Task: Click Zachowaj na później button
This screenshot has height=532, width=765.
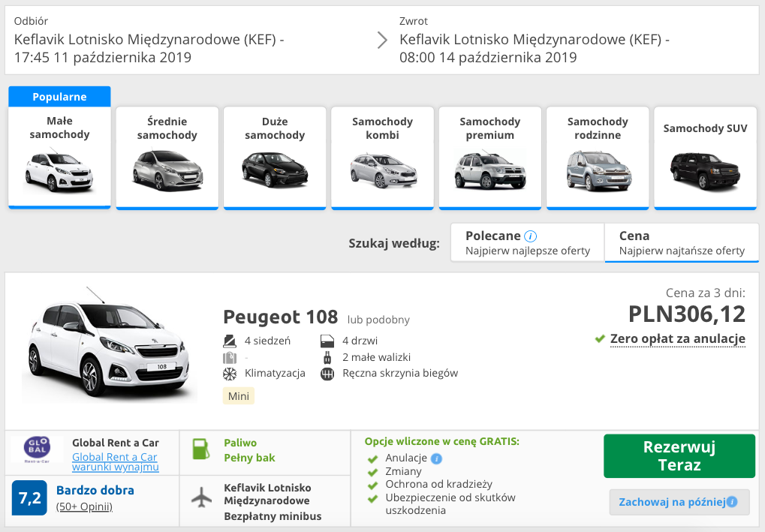Action: coord(679,502)
